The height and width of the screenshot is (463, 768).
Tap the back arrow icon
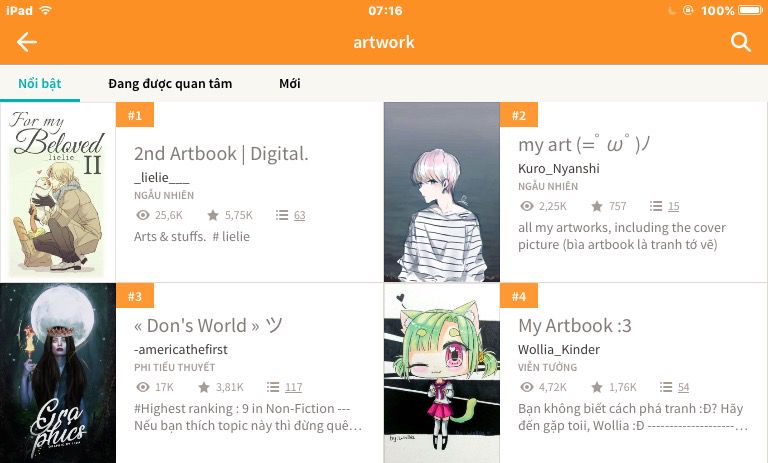(27, 42)
